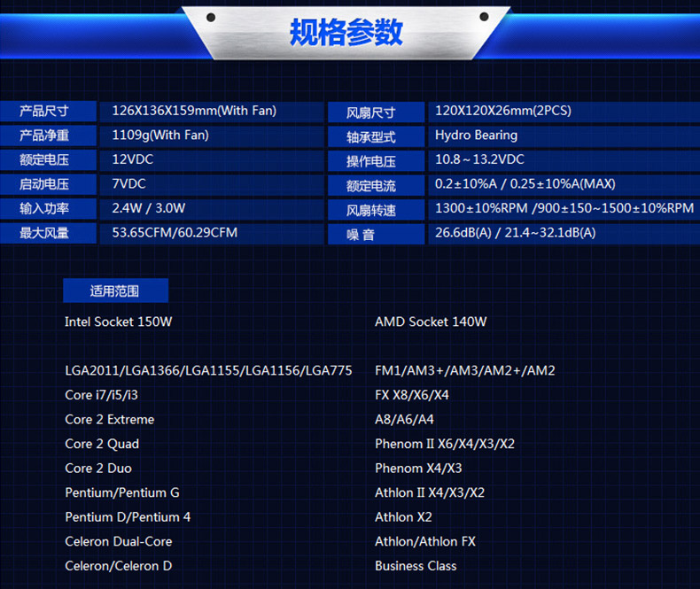Select the Celeron/Celeron D entry
The height and width of the screenshot is (589, 700).
pyautogui.click(x=119, y=566)
